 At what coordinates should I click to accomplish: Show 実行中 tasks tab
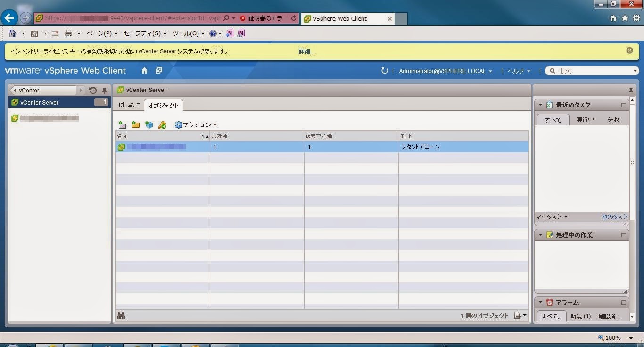[585, 120]
